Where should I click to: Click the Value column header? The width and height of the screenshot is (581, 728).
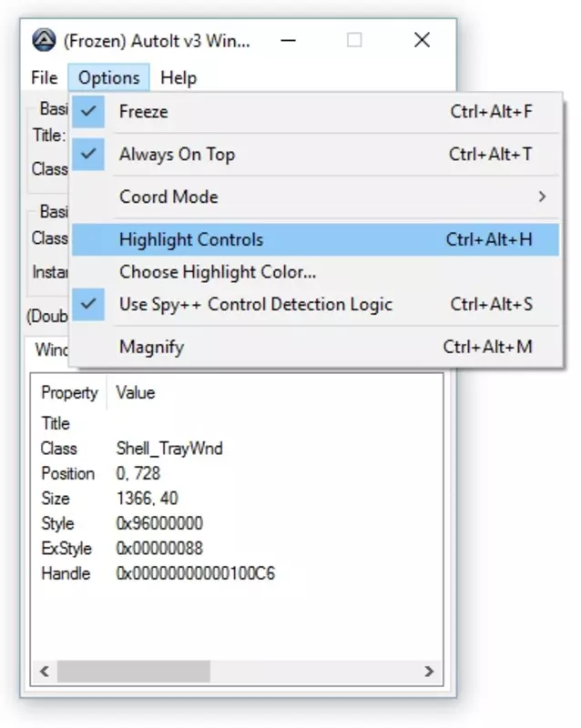136,393
